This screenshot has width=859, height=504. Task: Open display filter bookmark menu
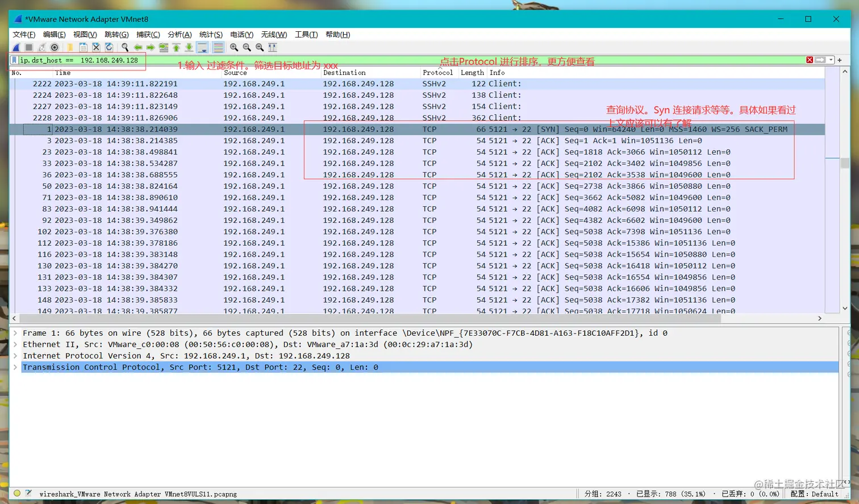point(14,60)
